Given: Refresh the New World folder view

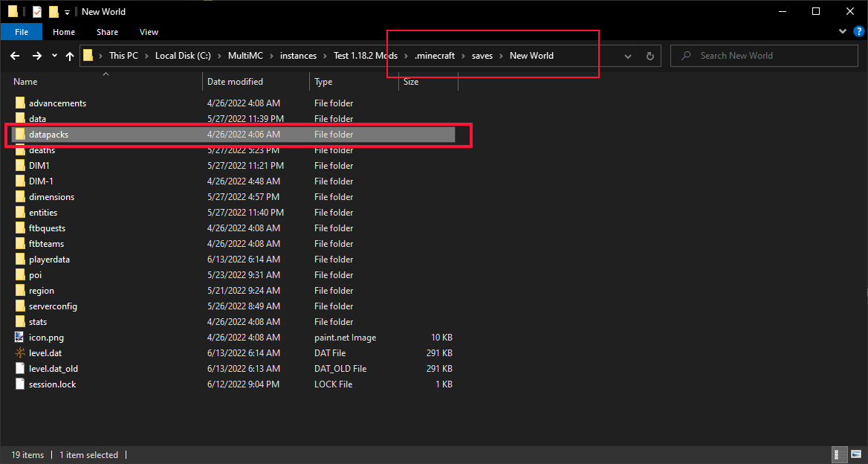Looking at the screenshot, I should coord(650,56).
